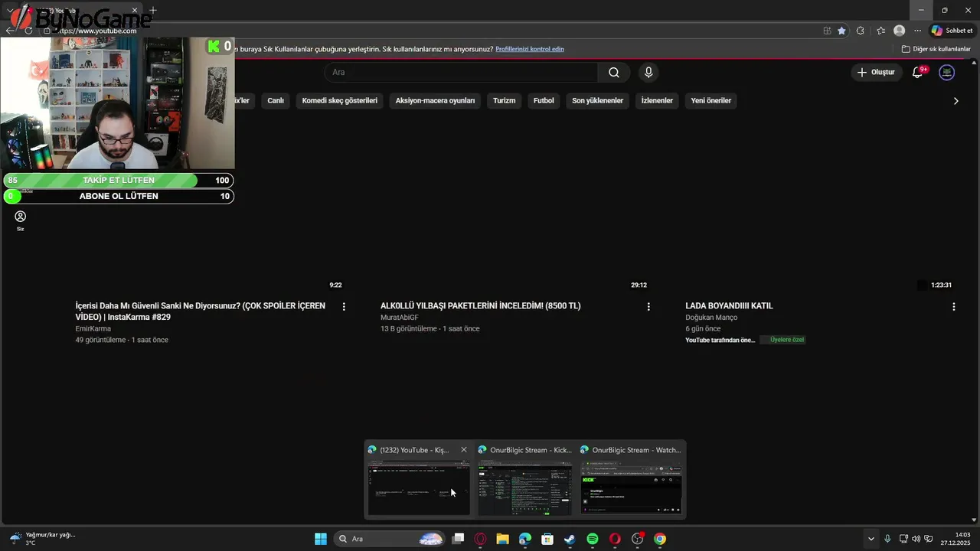The image size is (980, 551).
Task: Open the YouTube account avatar menu
Action: (947, 72)
